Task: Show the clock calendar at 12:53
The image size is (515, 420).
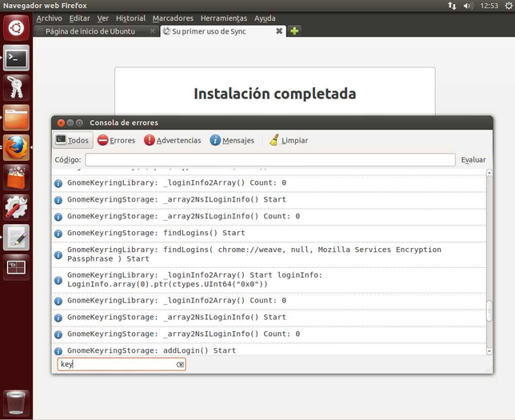Action: 489,6
